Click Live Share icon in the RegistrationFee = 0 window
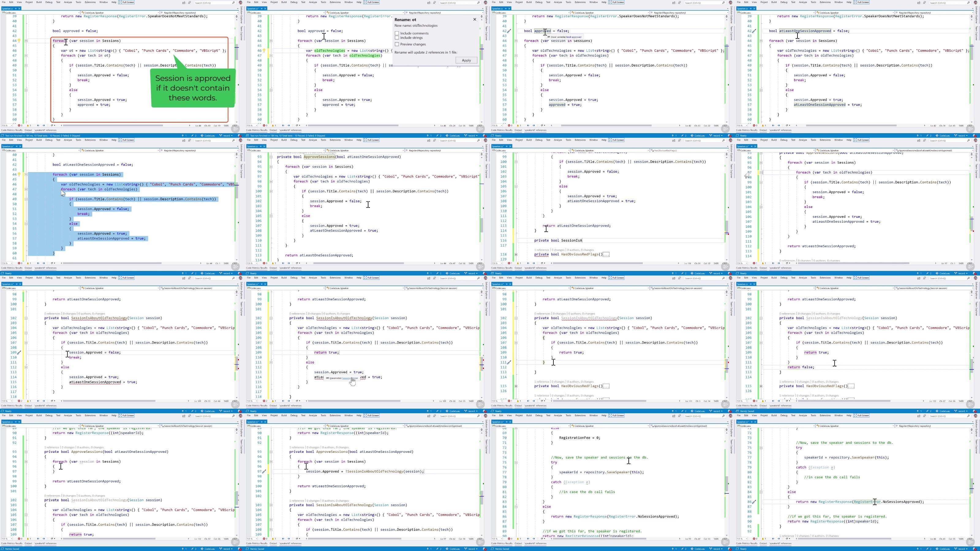Viewport: 980px width, 551px height. (674, 416)
